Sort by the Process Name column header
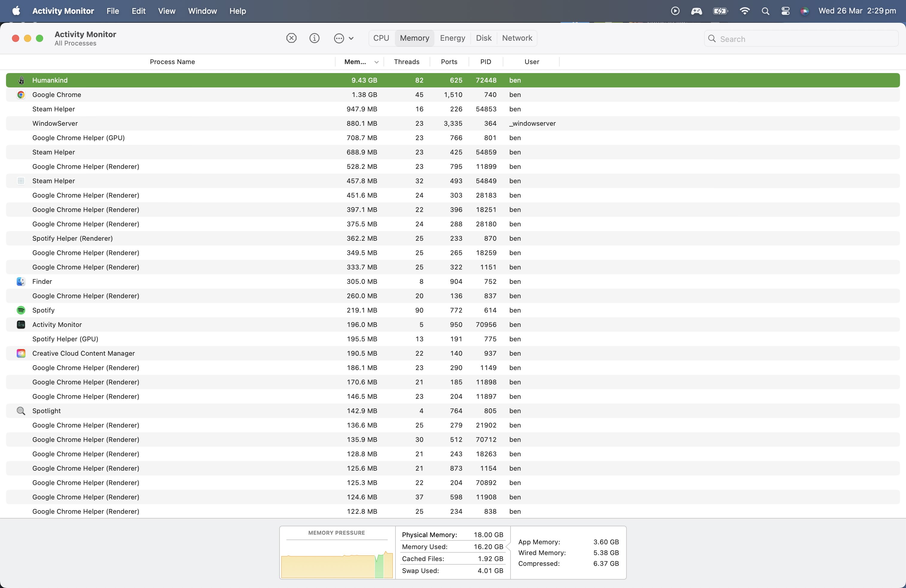The height and width of the screenshot is (588, 906). pos(172,62)
